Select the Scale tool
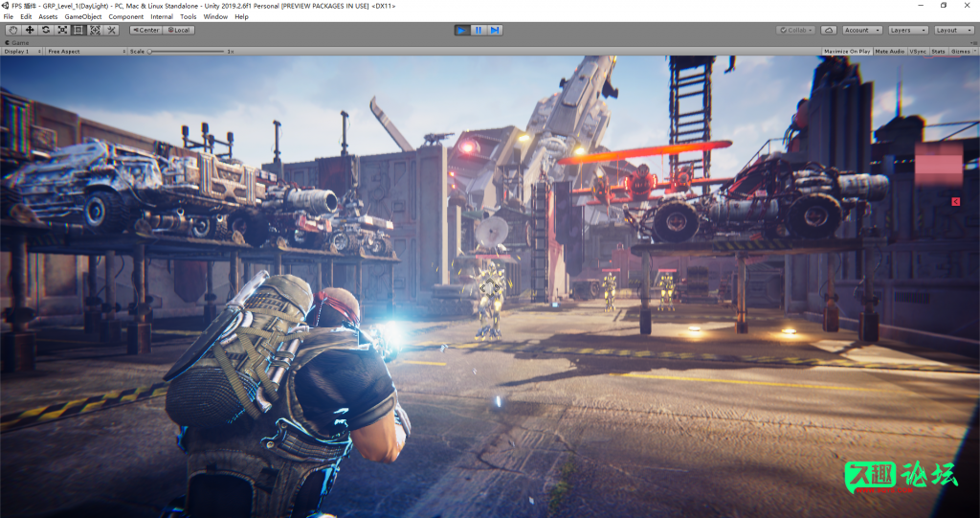The width and height of the screenshot is (980, 518). [62, 30]
